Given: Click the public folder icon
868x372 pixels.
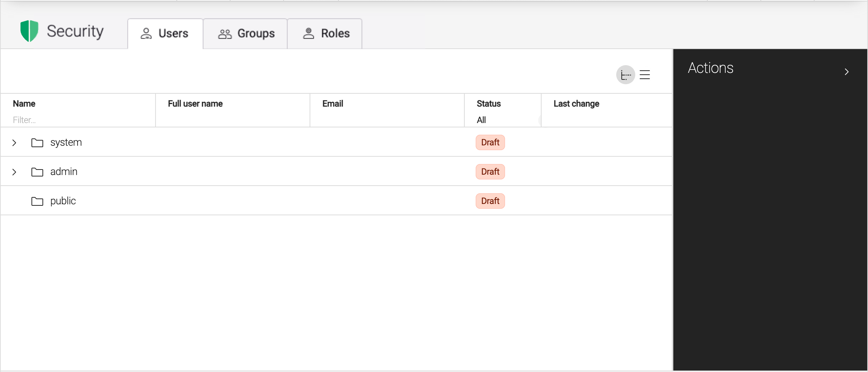Looking at the screenshot, I should [37, 201].
